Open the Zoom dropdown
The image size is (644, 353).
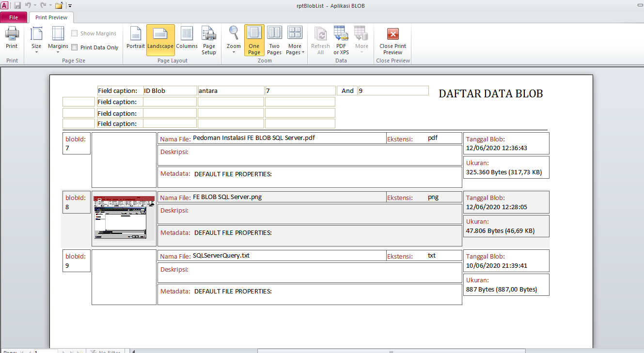[x=233, y=40]
